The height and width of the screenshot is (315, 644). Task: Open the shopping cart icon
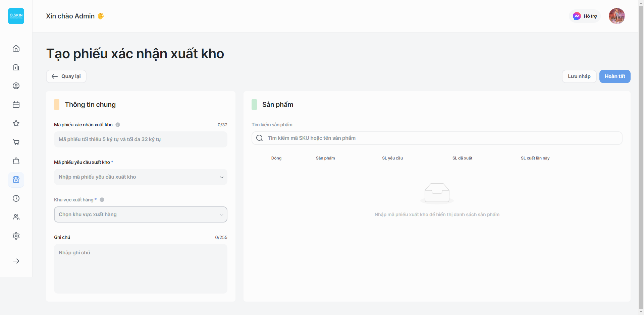[16, 142]
